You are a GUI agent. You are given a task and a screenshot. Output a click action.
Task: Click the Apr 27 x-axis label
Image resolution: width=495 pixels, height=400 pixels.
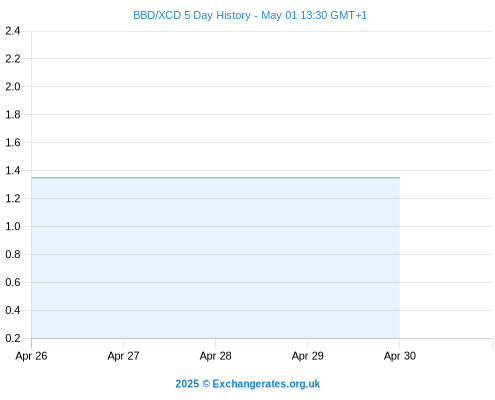(123, 356)
